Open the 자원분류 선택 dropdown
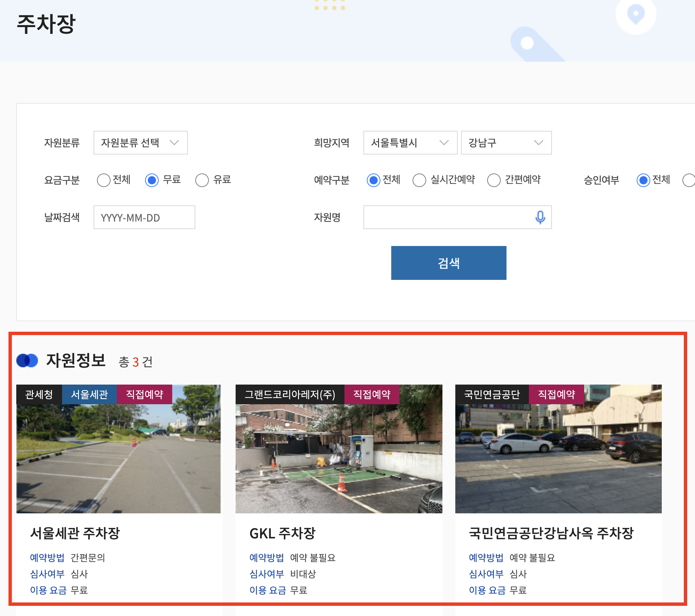The image size is (695, 616). pyautogui.click(x=140, y=143)
